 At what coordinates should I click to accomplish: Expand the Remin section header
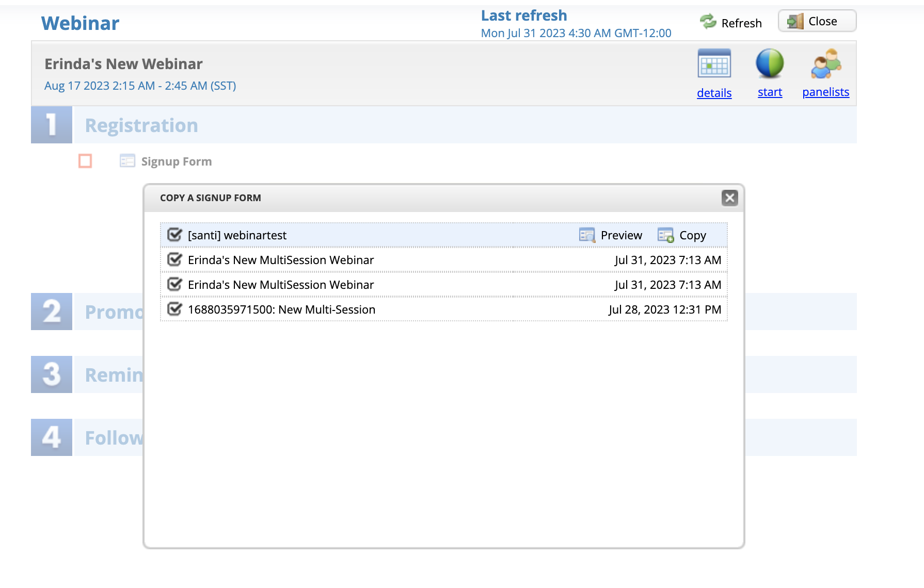tap(114, 375)
